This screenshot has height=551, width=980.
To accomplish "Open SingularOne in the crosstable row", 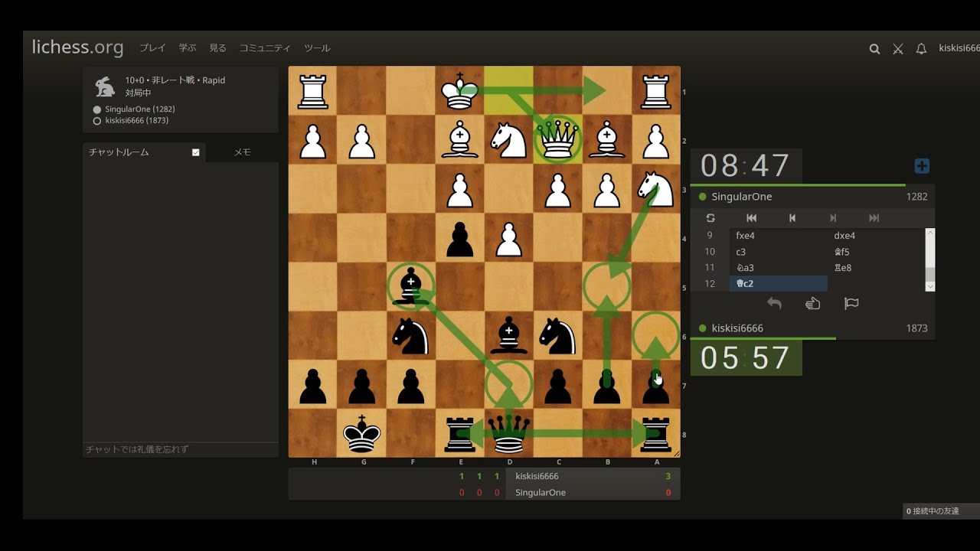I will (x=541, y=493).
